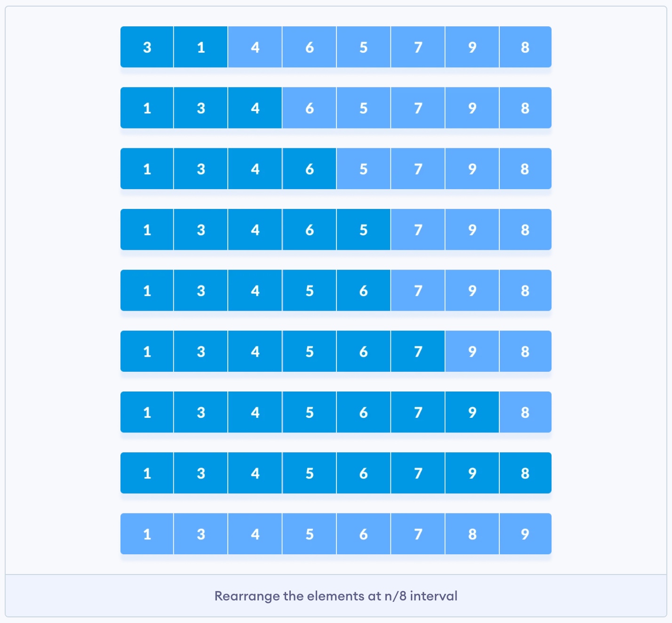Select light cell 9 in the sixth row
The image size is (672, 623).
[472, 351]
